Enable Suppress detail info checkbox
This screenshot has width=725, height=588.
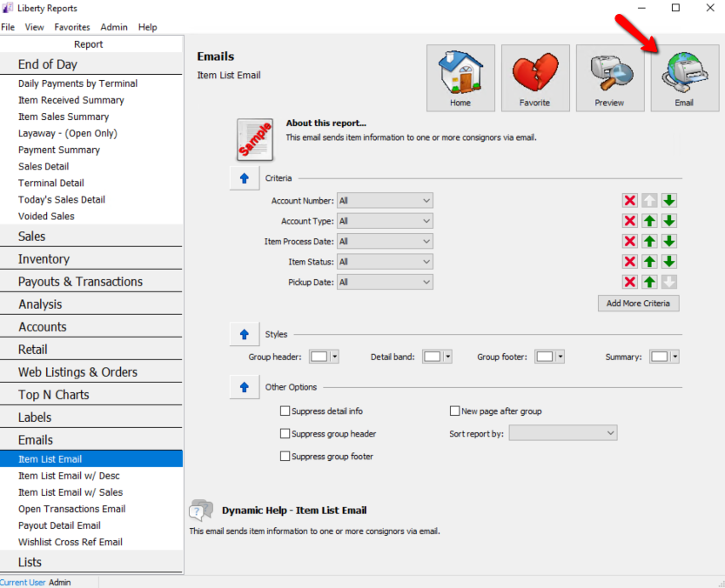tap(285, 411)
